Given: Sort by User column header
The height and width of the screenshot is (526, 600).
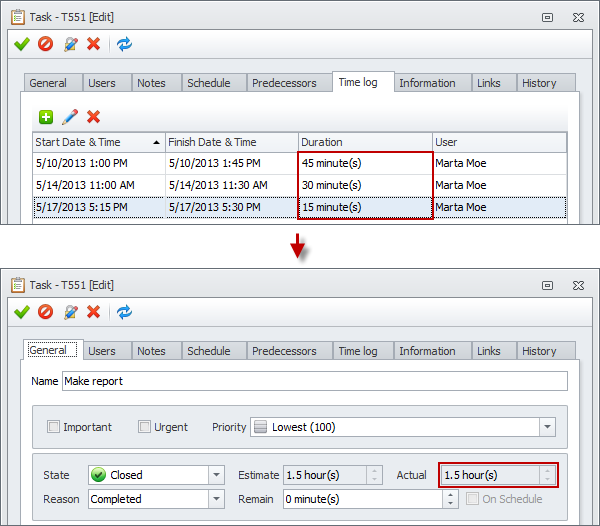Looking at the screenshot, I should (x=500, y=142).
